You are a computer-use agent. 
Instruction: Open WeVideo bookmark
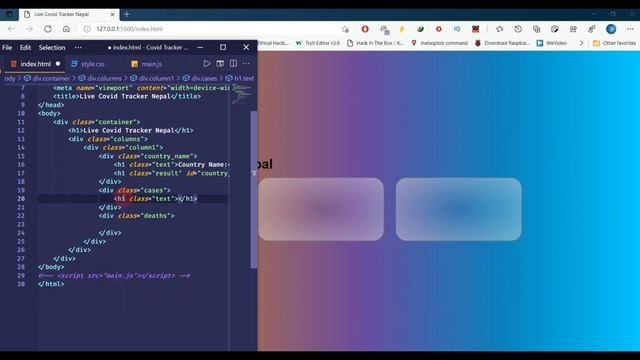[552, 43]
